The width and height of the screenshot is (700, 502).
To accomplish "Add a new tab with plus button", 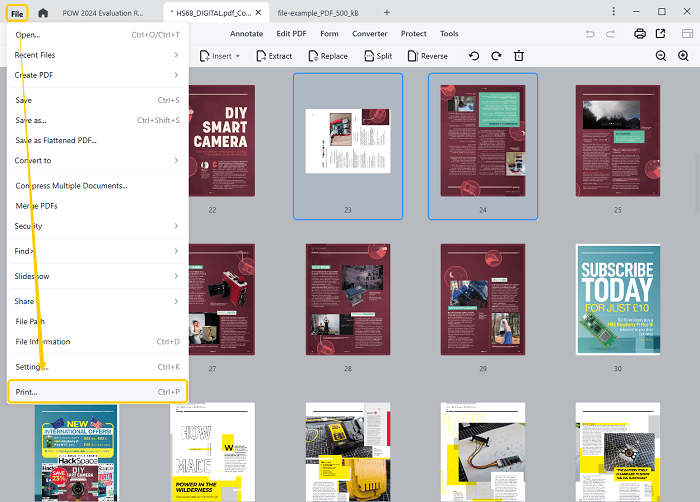I will click(387, 12).
